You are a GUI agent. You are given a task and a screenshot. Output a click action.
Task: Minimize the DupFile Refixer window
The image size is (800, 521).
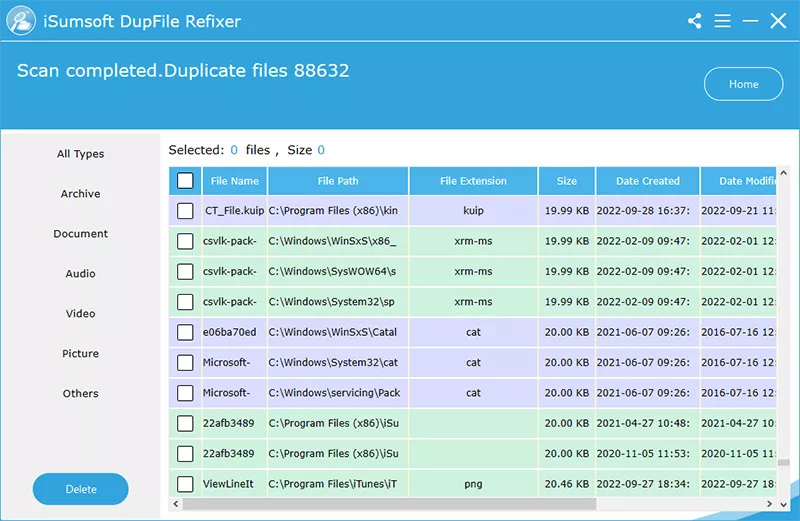(x=750, y=21)
